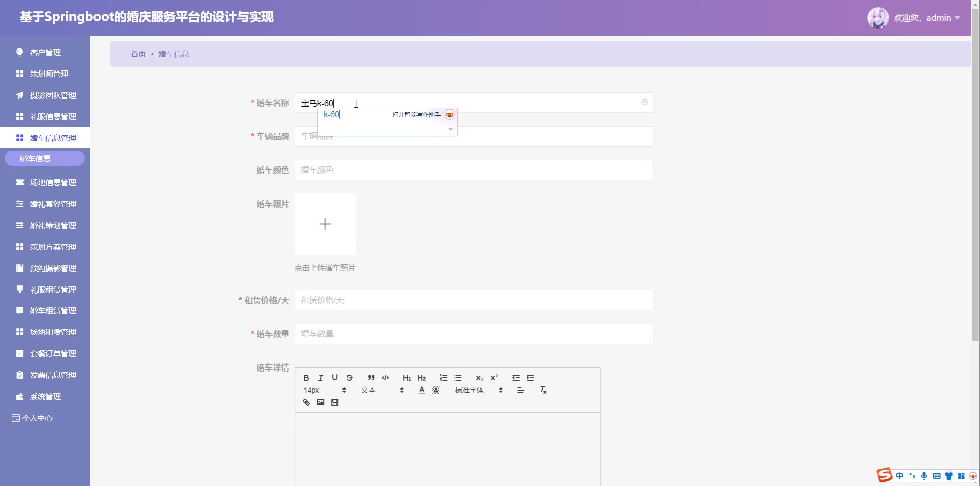Apply Heading 1 (H1) style
The width and height of the screenshot is (980, 486).
click(x=407, y=378)
